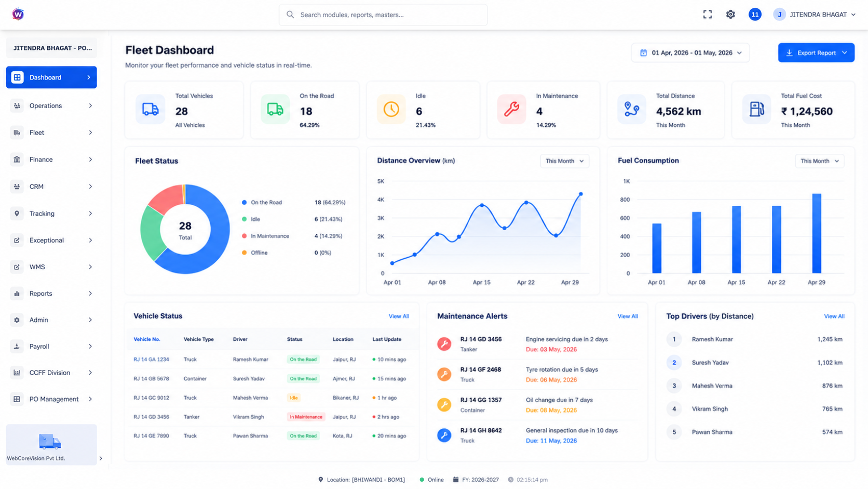Click the Fleet sidebar truck icon
This screenshot has height=489, width=868.
[x=17, y=133]
